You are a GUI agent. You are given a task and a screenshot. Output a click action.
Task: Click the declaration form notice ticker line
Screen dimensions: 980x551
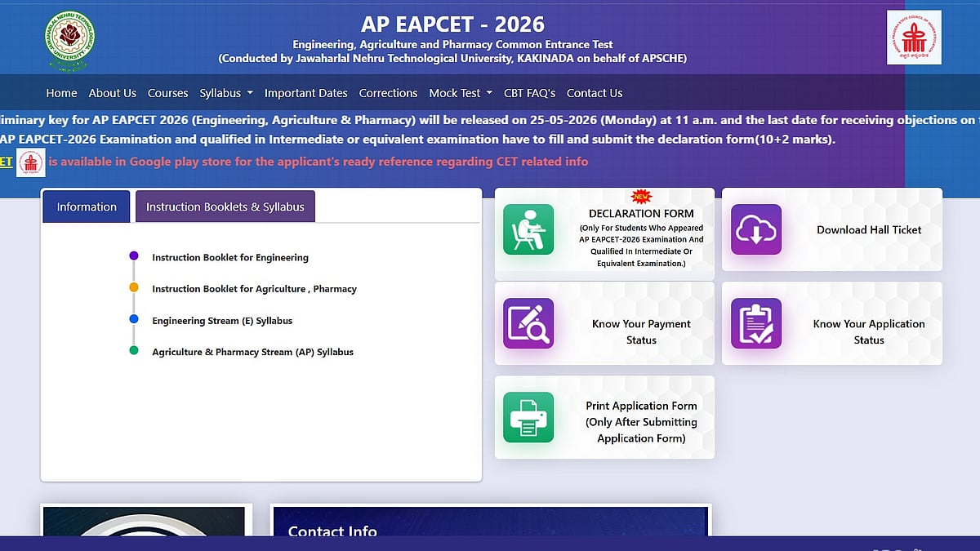click(x=418, y=139)
